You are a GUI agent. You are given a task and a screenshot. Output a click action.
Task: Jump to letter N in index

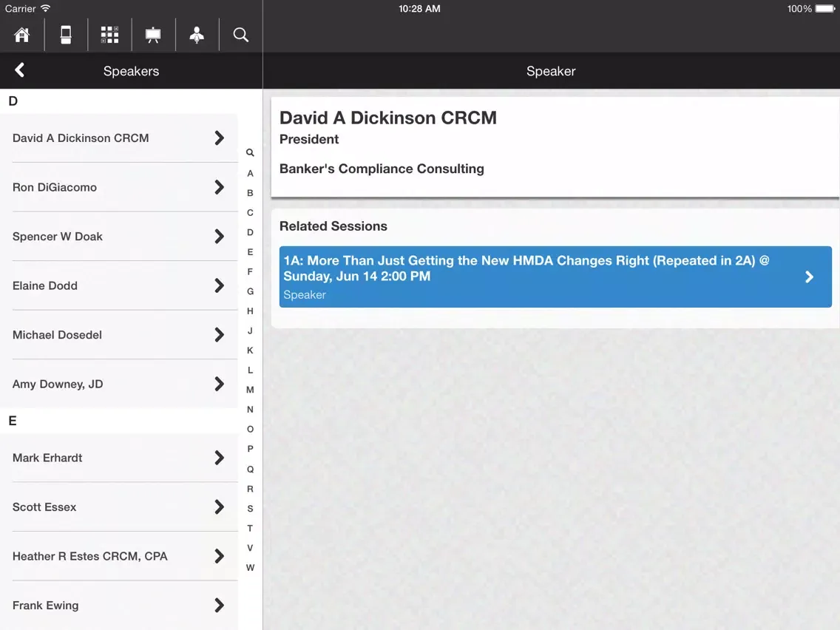pyautogui.click(x=250, y=410)
